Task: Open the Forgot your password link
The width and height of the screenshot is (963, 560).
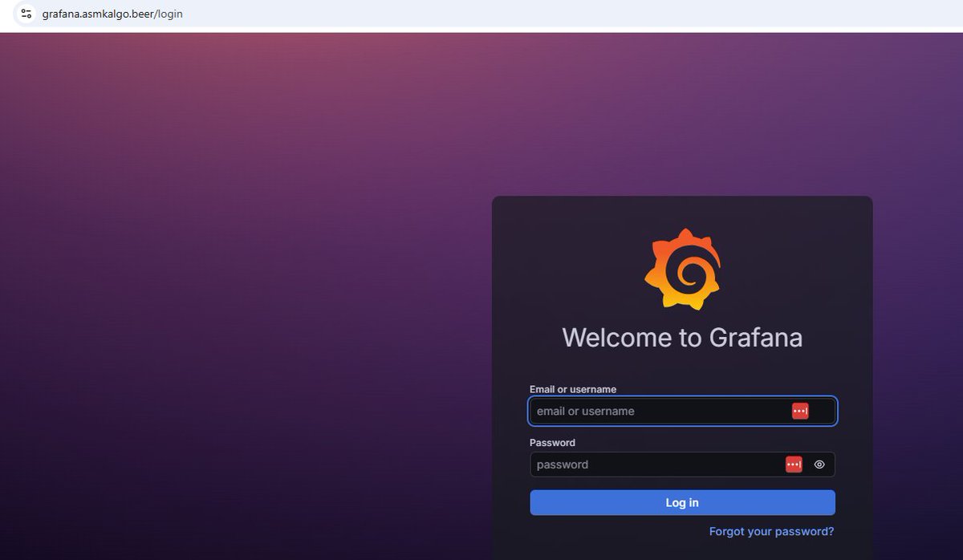Action: (771, 531)
